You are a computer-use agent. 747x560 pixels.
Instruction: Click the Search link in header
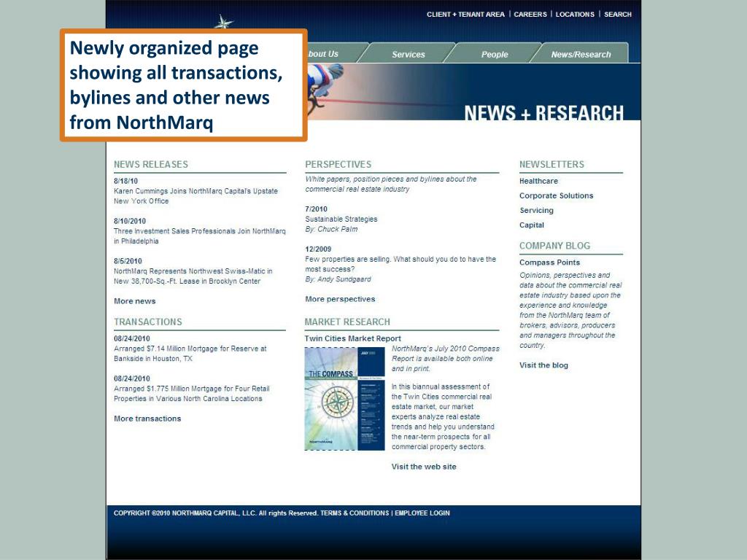tap(617, 15)
